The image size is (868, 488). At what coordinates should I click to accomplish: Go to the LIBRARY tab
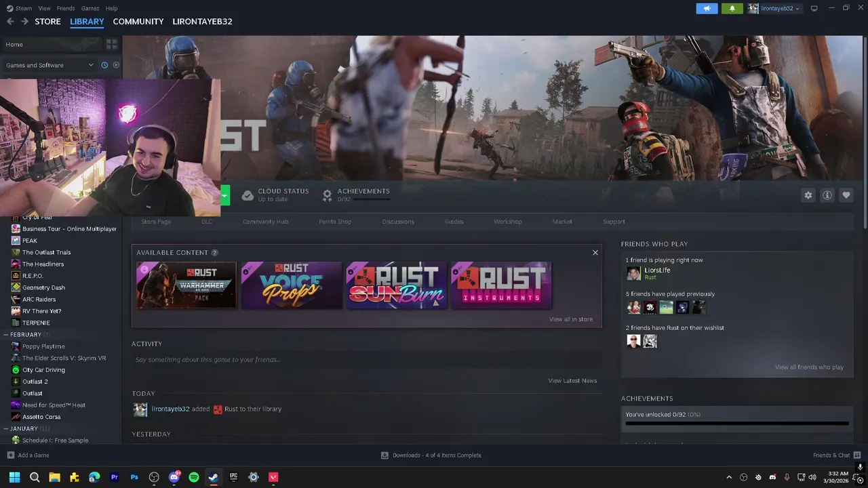click(x=87, y=22)
